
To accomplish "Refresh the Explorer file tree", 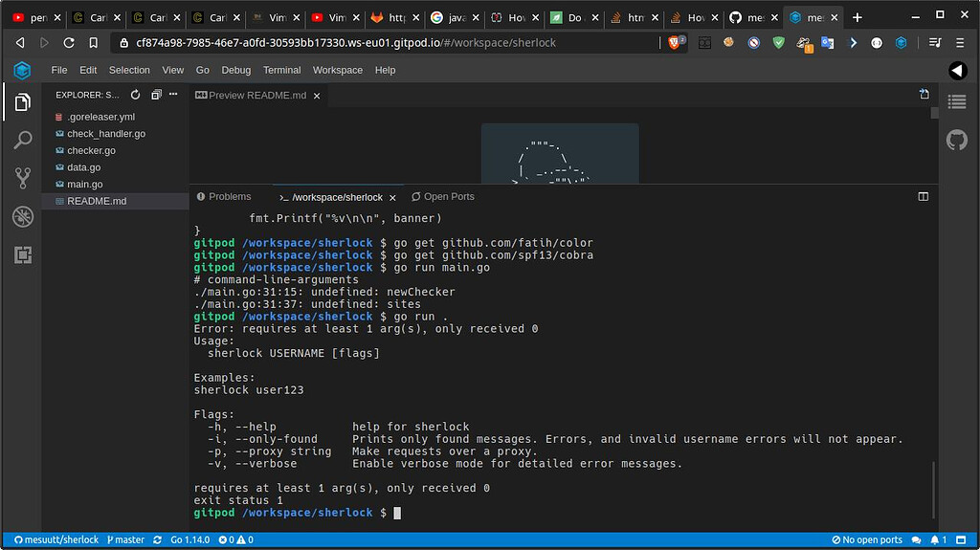I will 134,95.
